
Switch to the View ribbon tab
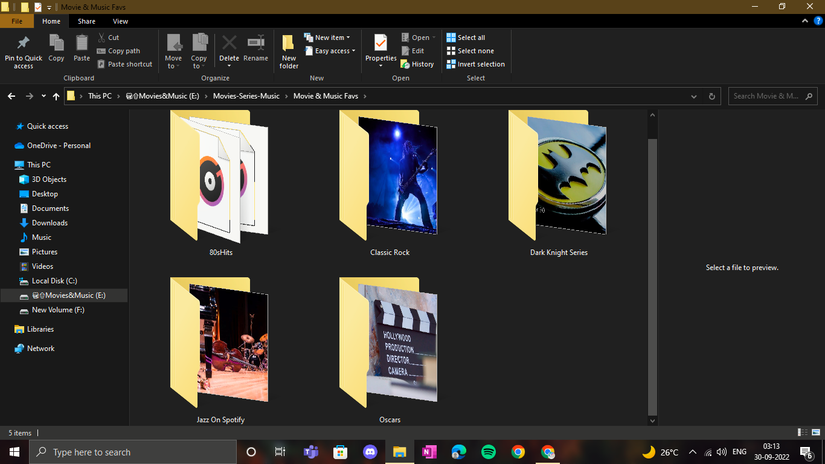pyautogui.click(x=120, y=21)
